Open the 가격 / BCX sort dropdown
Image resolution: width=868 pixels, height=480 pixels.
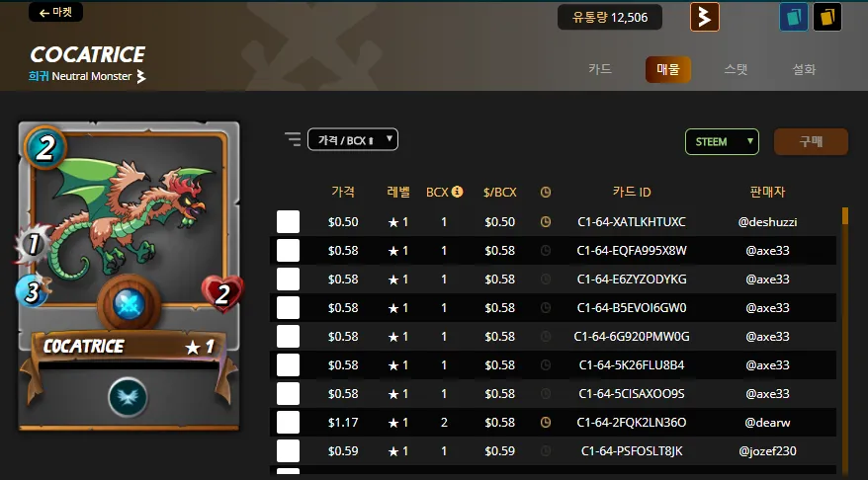point(353,139)
